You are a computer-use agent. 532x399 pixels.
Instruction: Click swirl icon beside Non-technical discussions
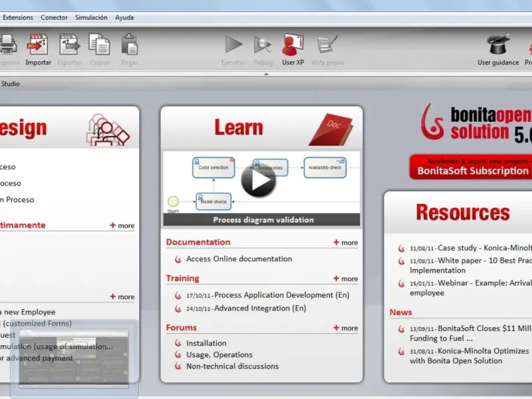coord(178,366)
